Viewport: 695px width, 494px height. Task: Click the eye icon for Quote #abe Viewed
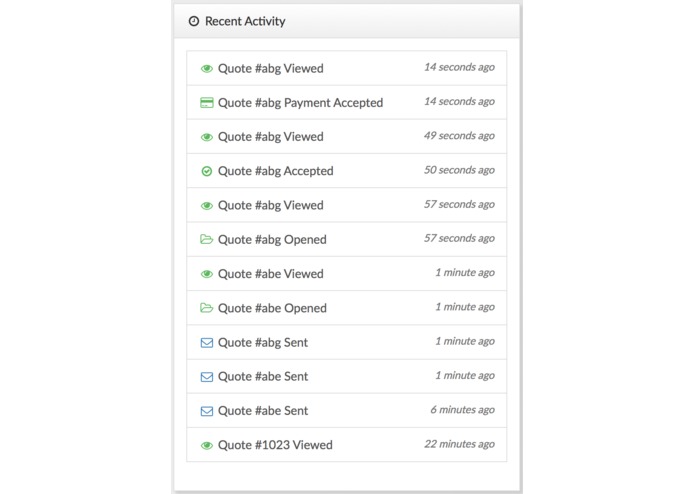coord(207,274)
